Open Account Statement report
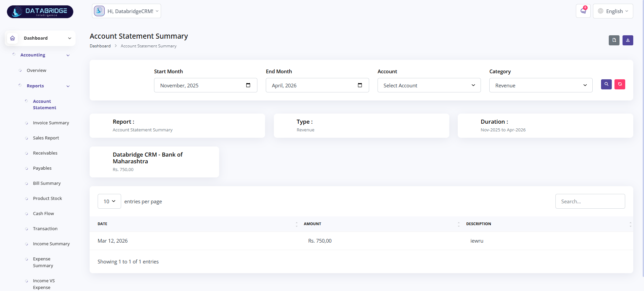This screenshot has height=291, width=644. (45, 105)
